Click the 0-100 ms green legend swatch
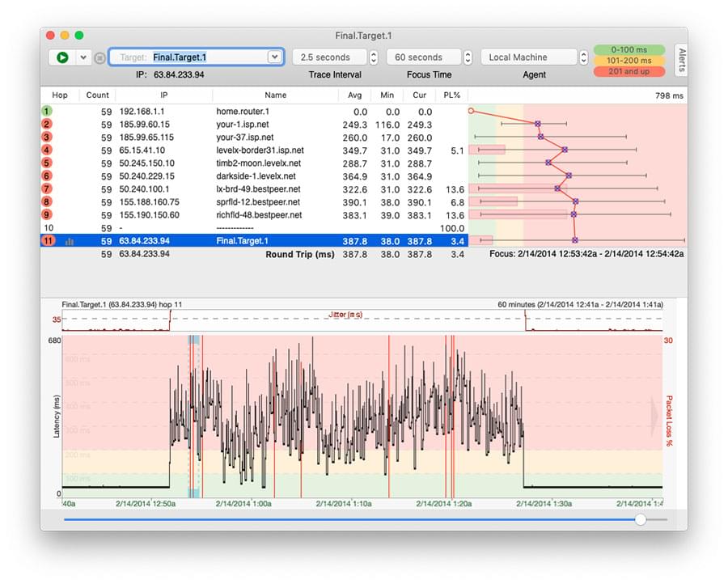 (629, 49)
